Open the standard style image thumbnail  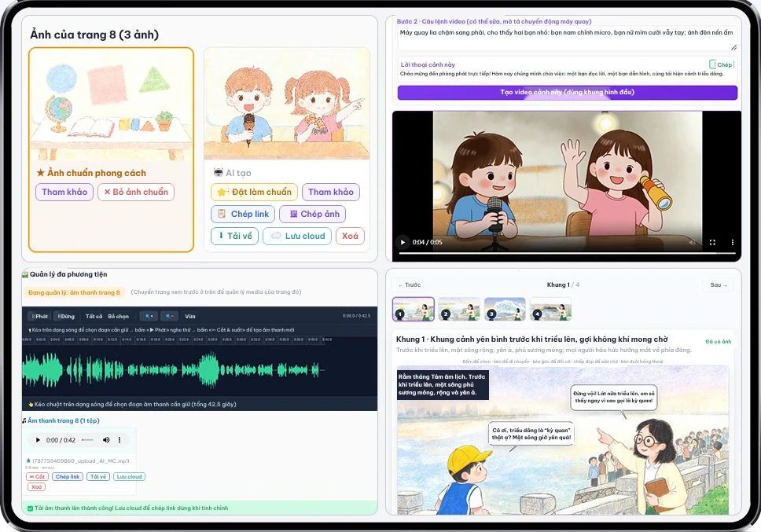click(111, 105)
